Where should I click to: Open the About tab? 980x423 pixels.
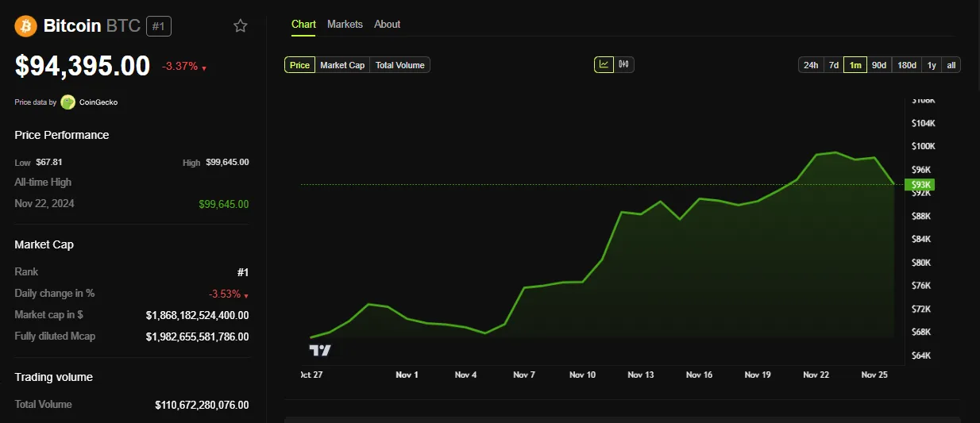pos(387,25)
